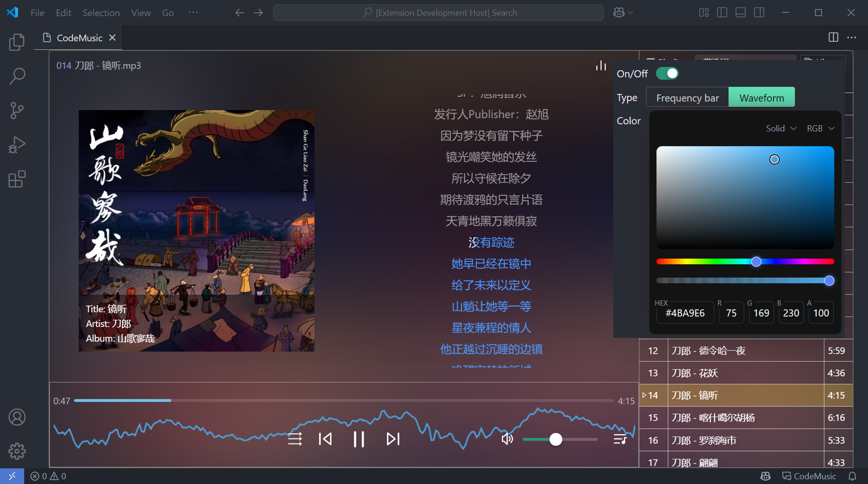This screenshot has height=484, width=868.
Task: Go forward with the navigation arrow
Action: 258,13
